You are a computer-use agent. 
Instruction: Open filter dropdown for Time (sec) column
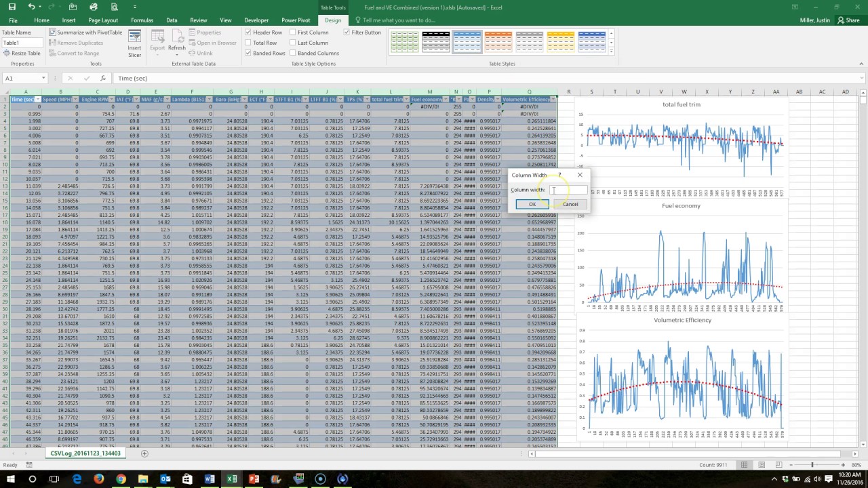tap(38, 100)
